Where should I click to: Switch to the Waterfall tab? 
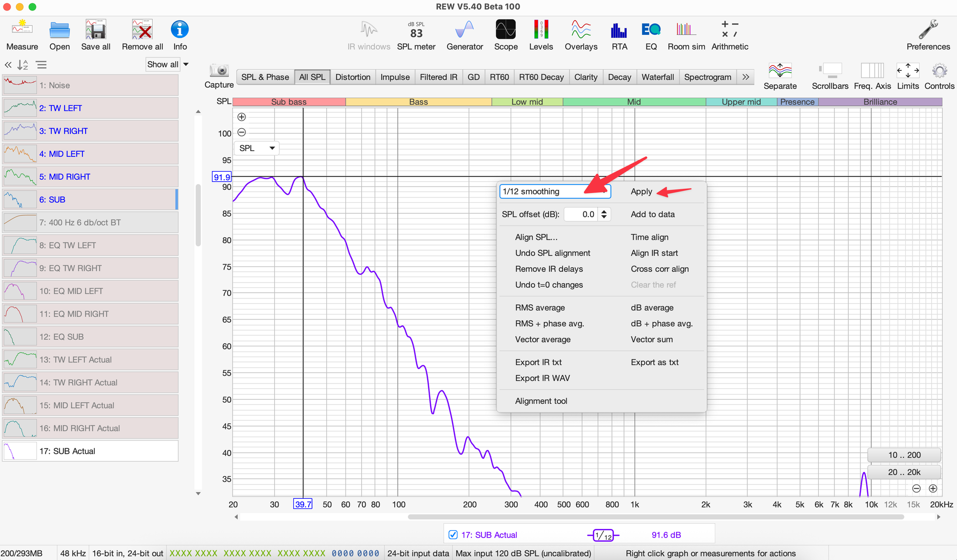coord(657,77)
